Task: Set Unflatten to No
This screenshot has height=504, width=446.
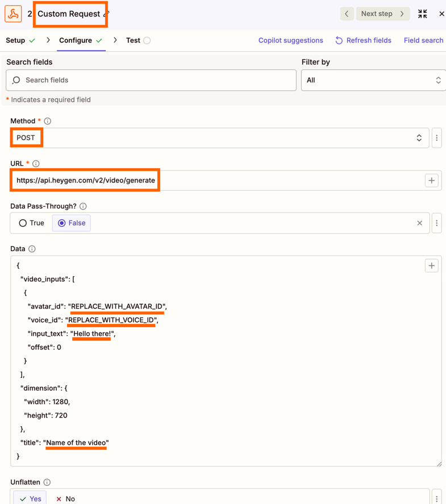Action: coord(65,498)
